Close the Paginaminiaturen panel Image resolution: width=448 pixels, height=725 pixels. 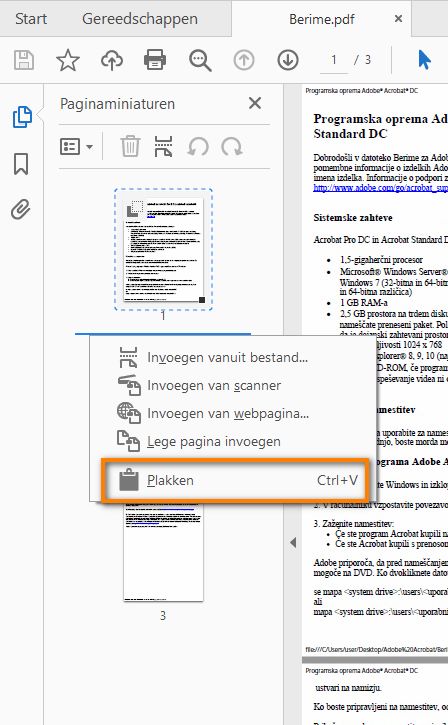click(x=255, y=103)
